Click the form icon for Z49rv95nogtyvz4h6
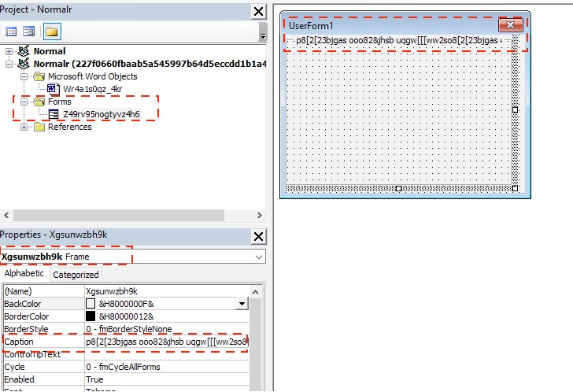The image size is (573, 392). coord(54,114)
